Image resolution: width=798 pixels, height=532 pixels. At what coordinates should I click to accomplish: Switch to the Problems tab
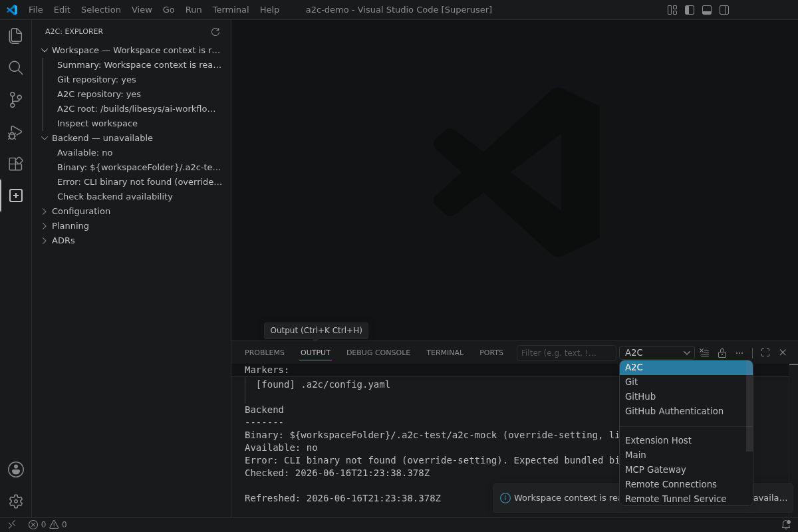[x=265, y=352]
